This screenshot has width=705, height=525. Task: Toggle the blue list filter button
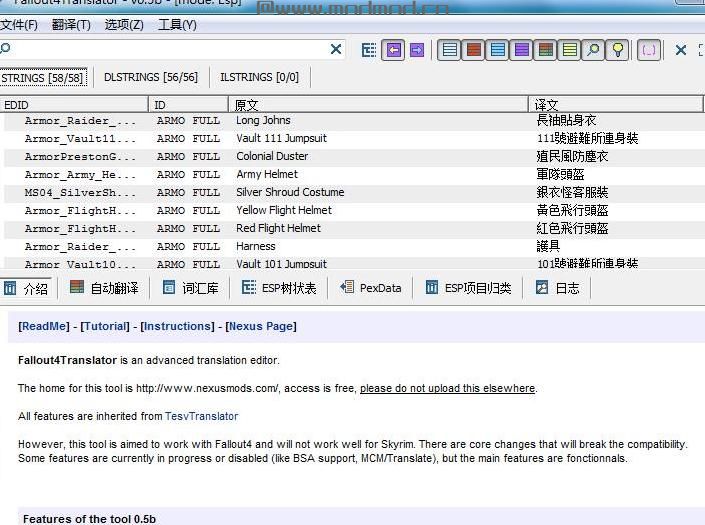[498, 50]
